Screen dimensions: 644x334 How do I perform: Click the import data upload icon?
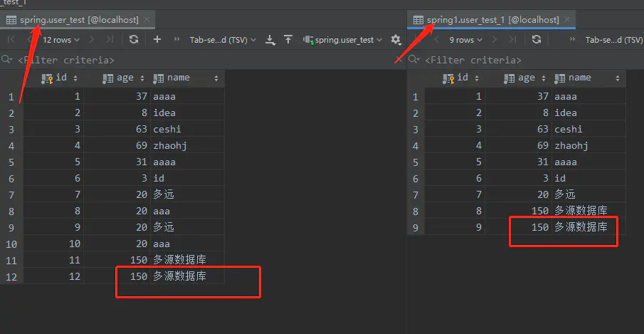point(288,39)
